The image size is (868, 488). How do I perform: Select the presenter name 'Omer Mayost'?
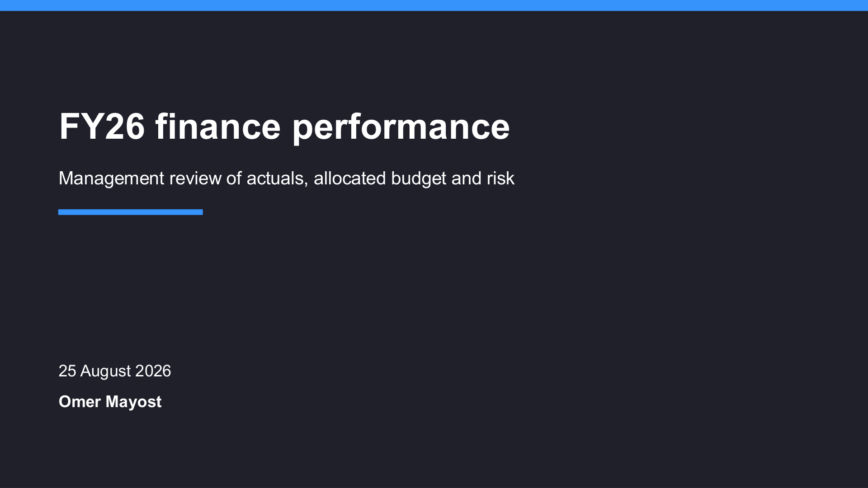pyautogui.click(x=110, y=402)
